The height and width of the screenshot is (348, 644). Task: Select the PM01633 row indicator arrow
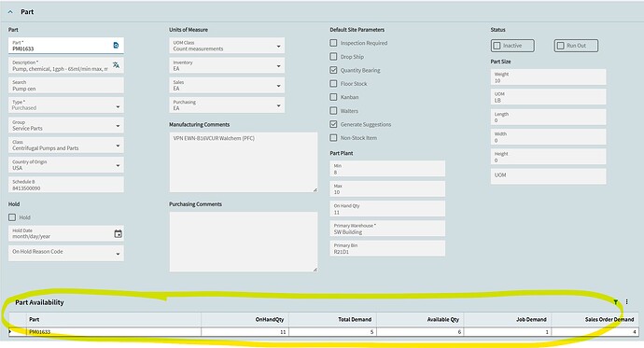pyautogui.click(x=10, y=331)
